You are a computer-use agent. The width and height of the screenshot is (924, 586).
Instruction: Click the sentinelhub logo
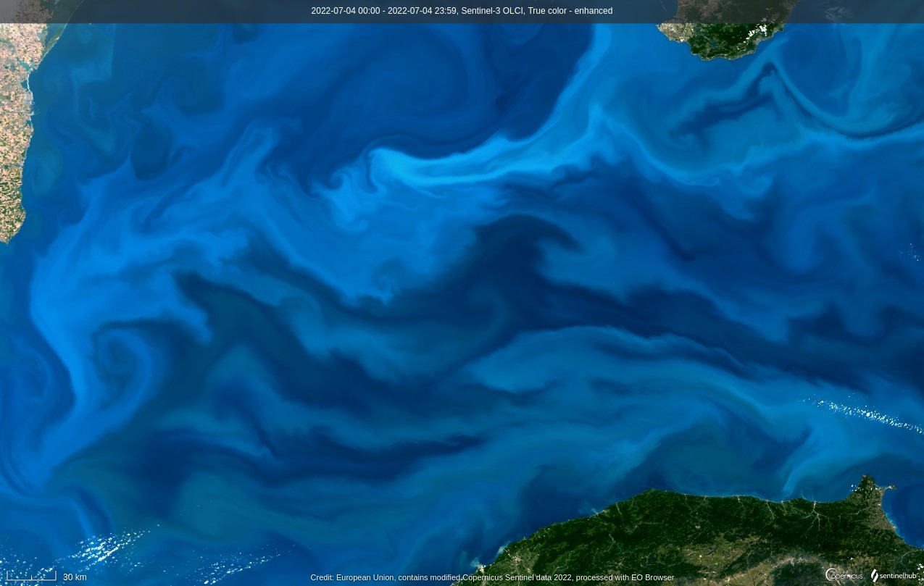click(x=894, y=575)
